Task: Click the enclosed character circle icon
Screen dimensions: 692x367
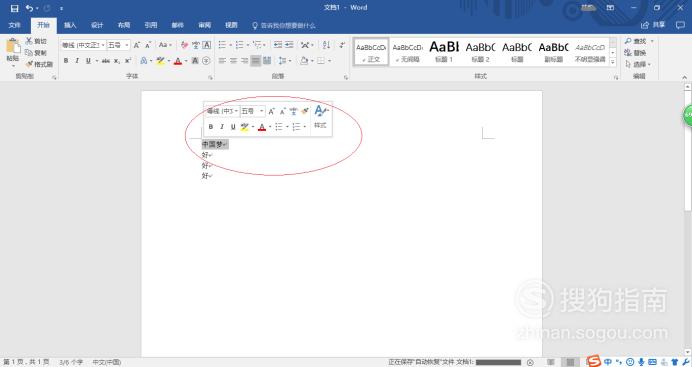Action: (206, 61)
